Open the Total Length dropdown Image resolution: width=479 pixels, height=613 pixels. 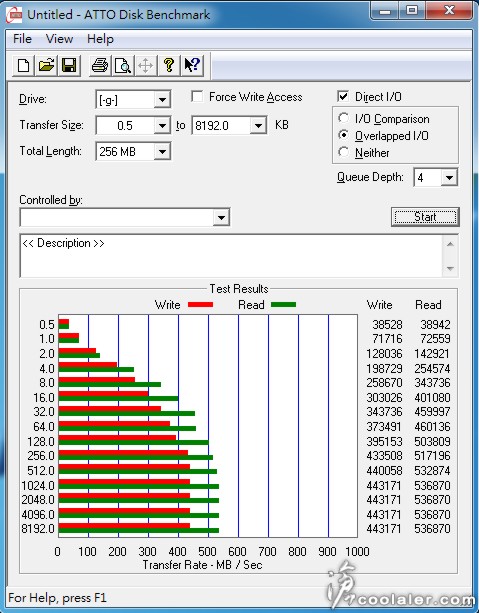tap(162, 151)
